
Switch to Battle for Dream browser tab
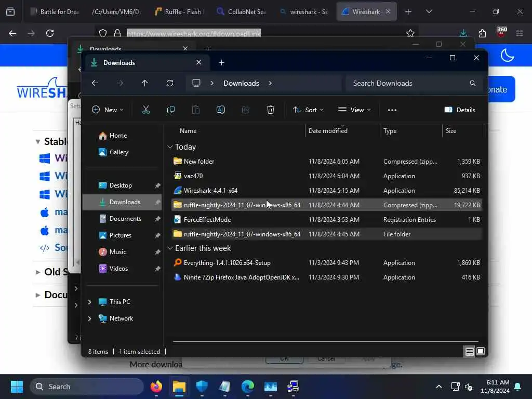coord(54,11)
